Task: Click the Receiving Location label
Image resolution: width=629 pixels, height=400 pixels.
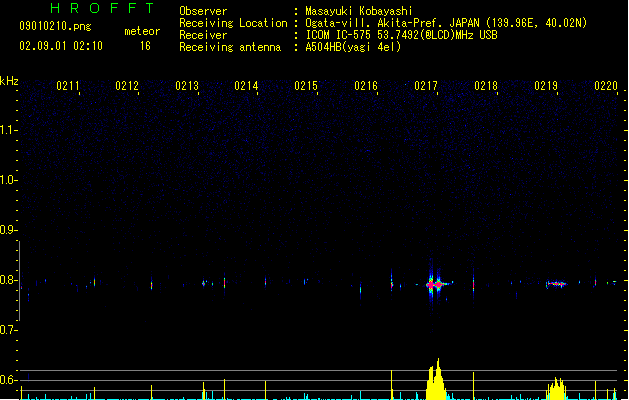Action: [233, 23]
